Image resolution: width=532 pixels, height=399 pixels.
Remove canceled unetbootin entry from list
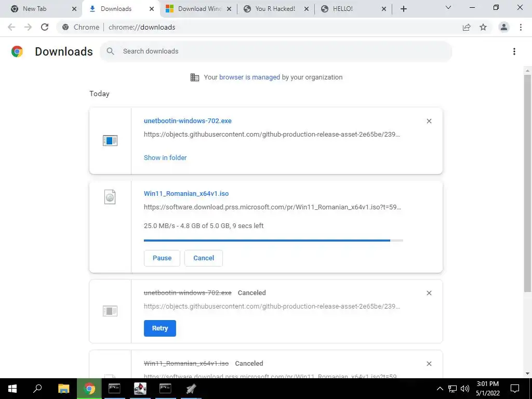429,293
